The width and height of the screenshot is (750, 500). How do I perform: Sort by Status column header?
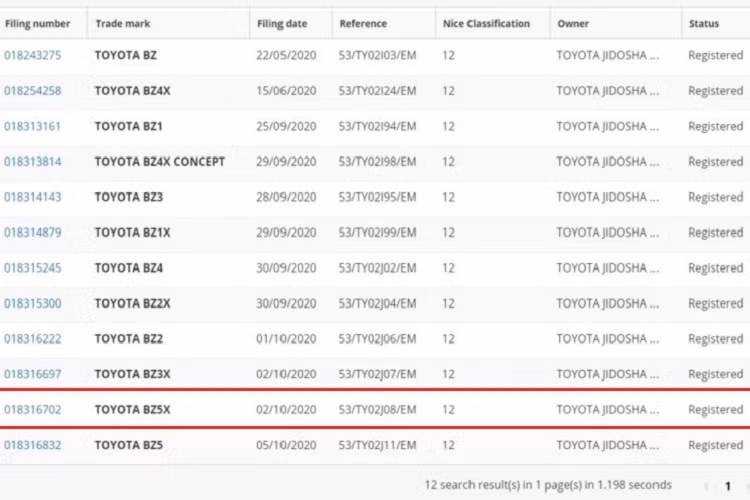point(704,23)
